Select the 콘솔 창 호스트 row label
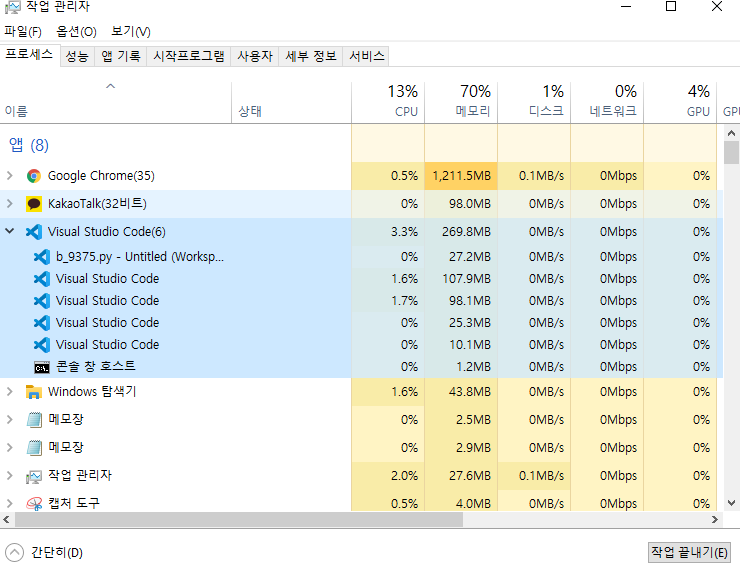740x571 pixels. pyautogui.click(x=96, y=366)
